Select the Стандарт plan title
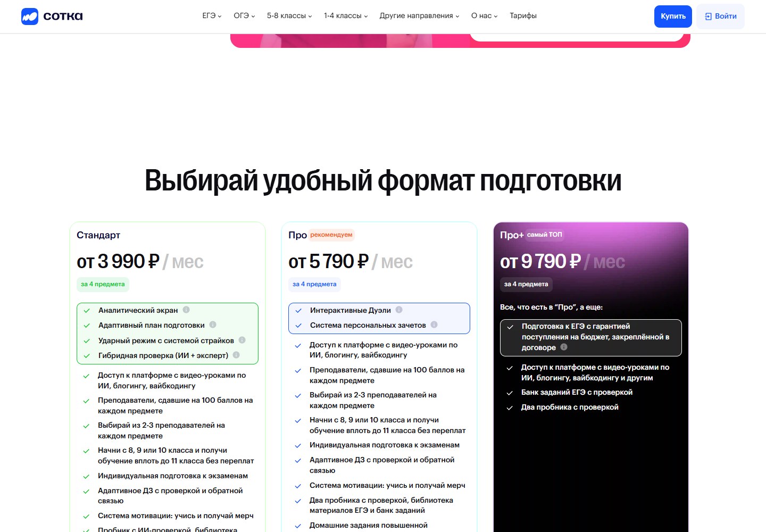 coord(98,235)
